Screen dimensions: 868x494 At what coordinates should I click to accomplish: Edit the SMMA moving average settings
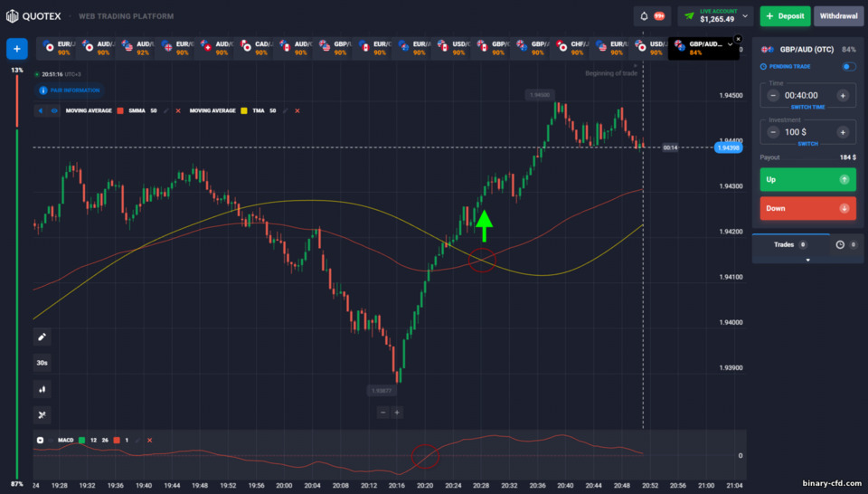[x=166, y=110]
